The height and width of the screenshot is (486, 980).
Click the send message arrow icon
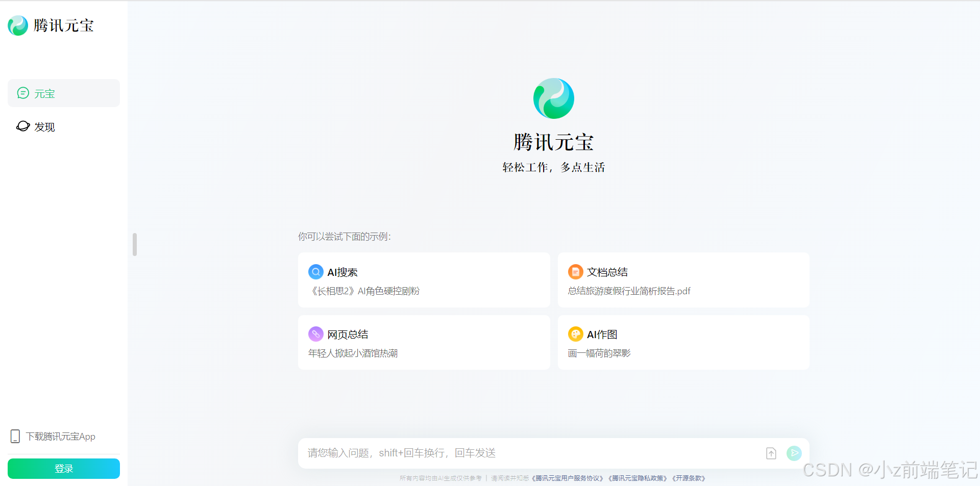(794, 453)
